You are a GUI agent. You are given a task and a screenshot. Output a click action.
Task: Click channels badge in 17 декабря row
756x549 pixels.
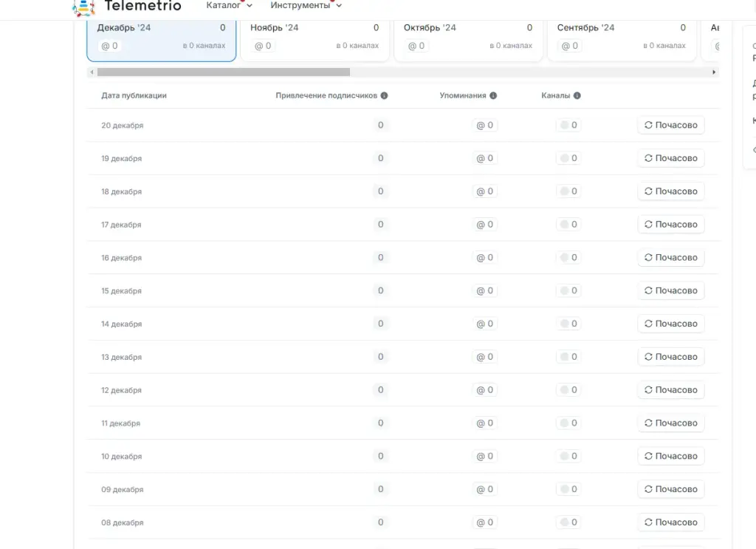point(568,225)
